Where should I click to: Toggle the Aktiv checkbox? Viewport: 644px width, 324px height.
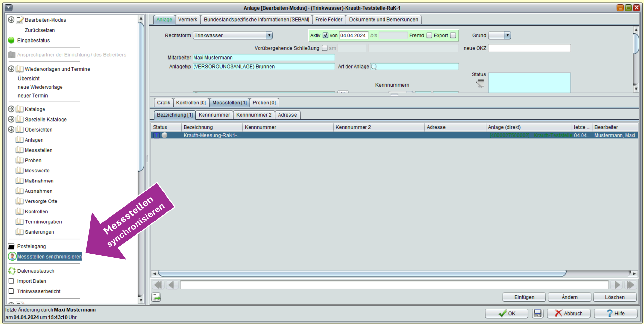click(326, 35)
